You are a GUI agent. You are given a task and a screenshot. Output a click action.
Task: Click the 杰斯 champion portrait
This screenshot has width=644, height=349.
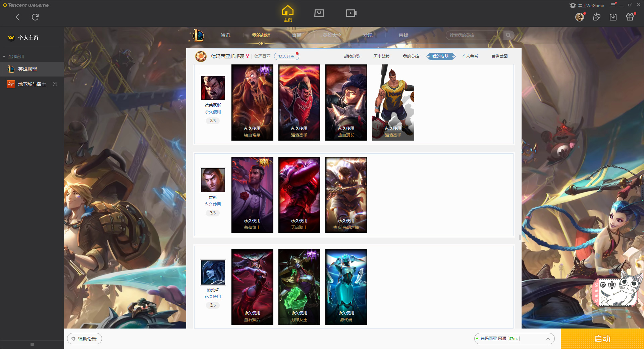pos(213,180)
